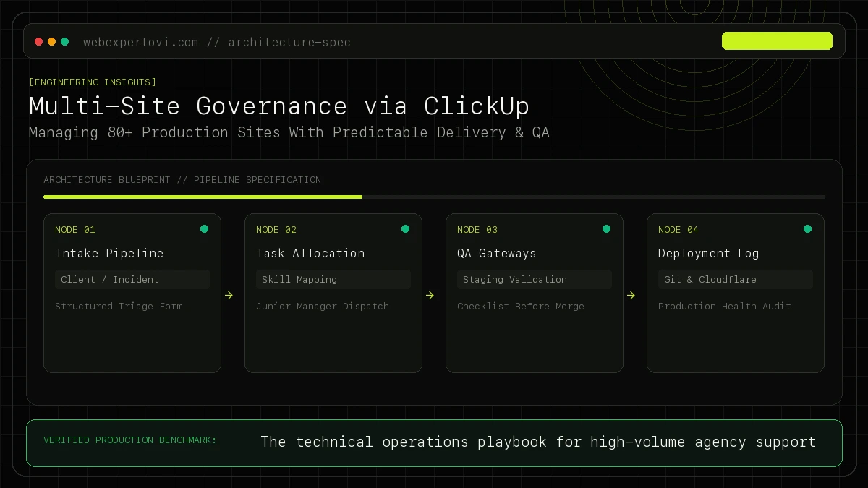The height and width of the screenshot is (488, 868).
Task: Click the Node 02 status dot
Action: pyautogui.click(x=405, y=229)
